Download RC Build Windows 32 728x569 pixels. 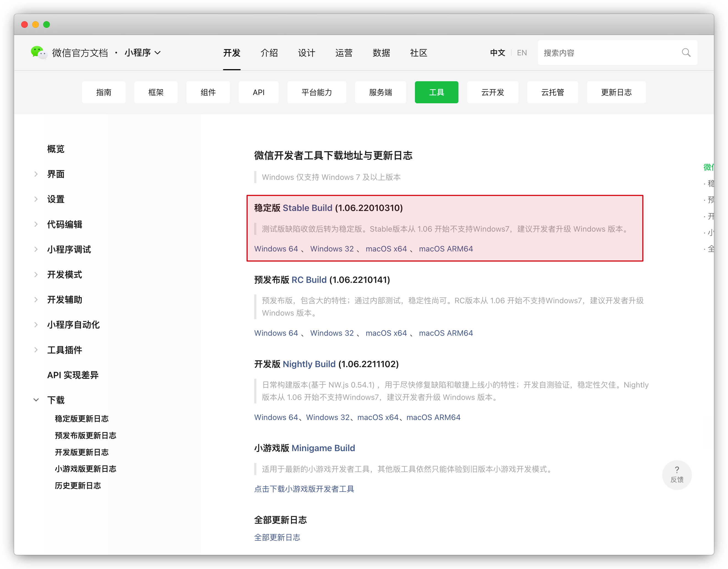pyautogui.click(x=332, y=333)
